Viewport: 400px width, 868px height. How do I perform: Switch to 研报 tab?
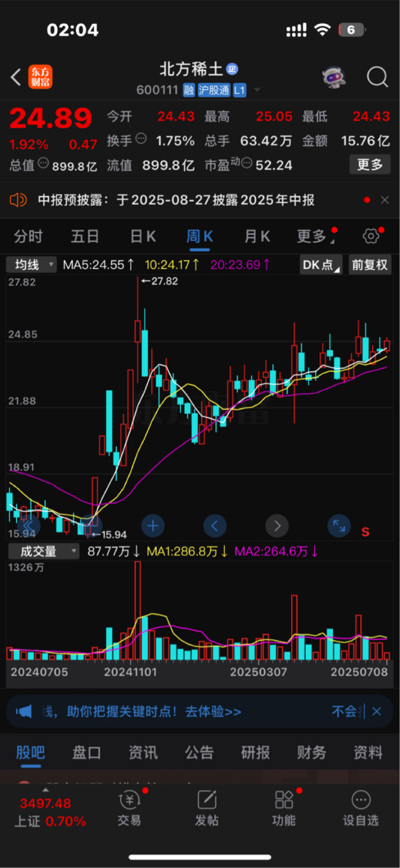point(255,752)
